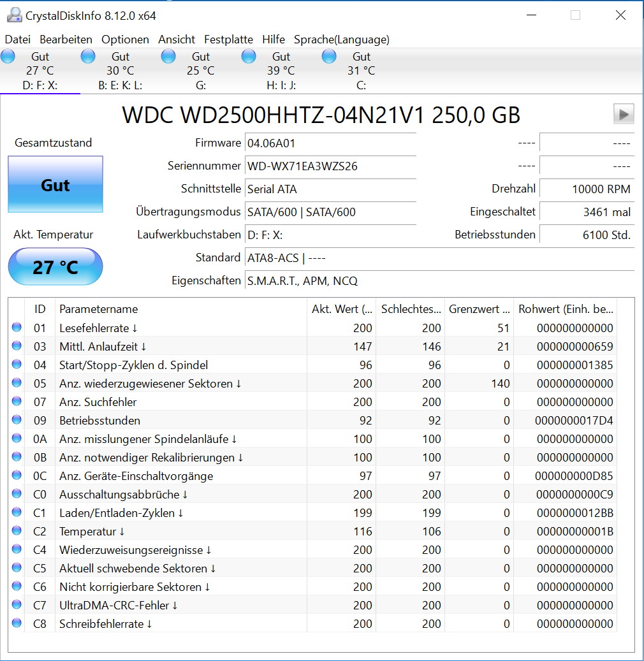Click the Schnittstelle field Serial ATA

[330, 189]
